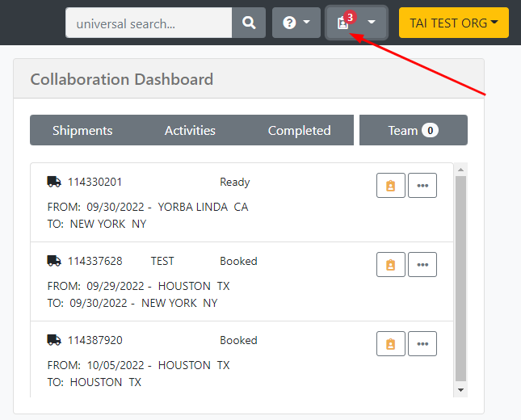Focus the universal search input field
The height and width of the screenshot is (420, 521).
tap(149, 23)
